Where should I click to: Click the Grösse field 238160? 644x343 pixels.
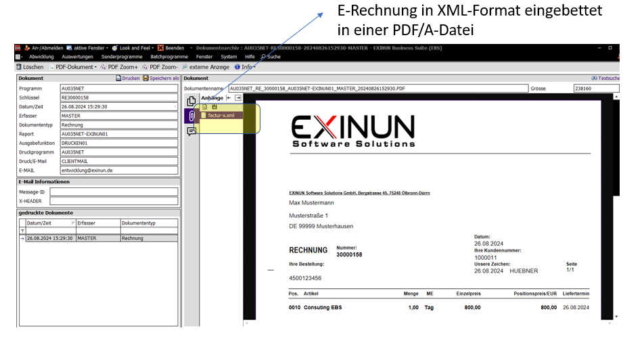pyautogui.click(x=597, y=89)
